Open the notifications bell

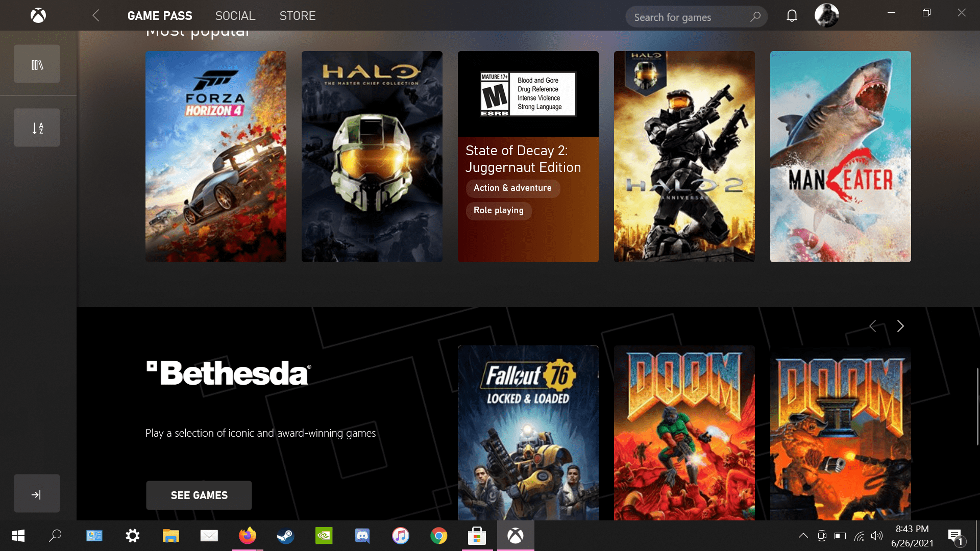click(x=792, y=16)
